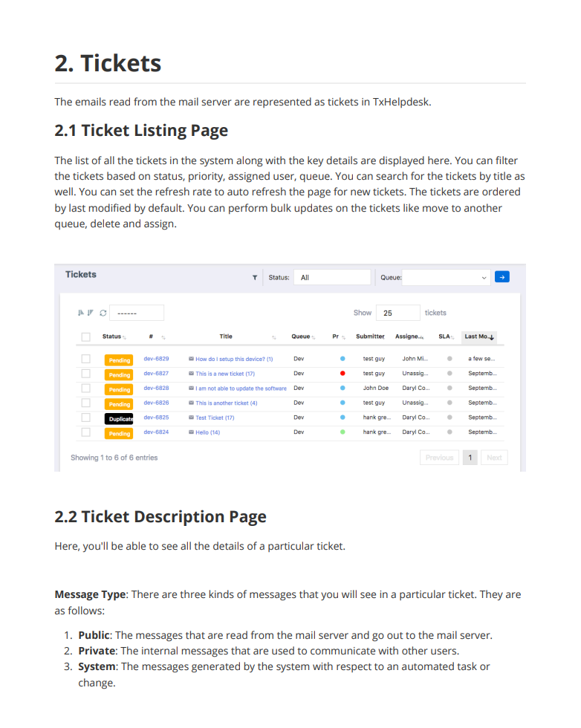This screenshot has width=581, height=728.
Task: Click the red priority dot for dev-6827
Action: [x=343, y=373]
